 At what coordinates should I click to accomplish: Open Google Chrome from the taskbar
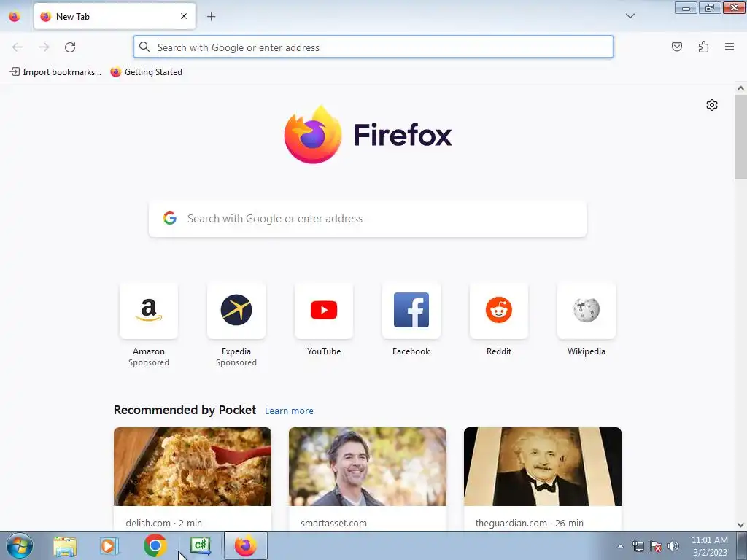tap(155, 545)
